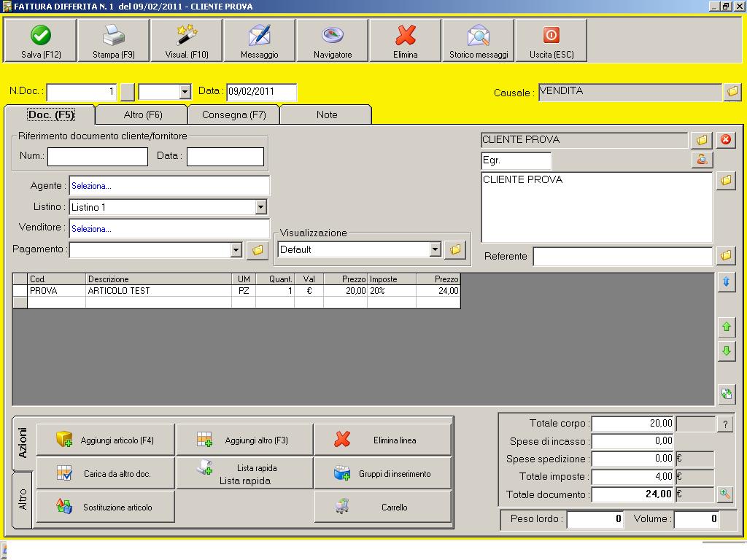Exit using Uscita (ESC) icon
Image resolution: width=747 pixels, height=560 pixels.
coord(551,36)
